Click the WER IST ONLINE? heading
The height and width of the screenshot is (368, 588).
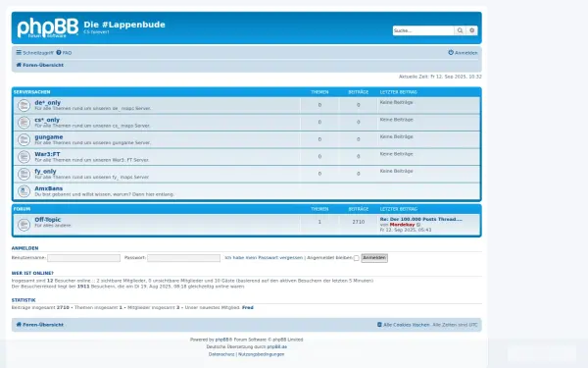click(32, 273)
